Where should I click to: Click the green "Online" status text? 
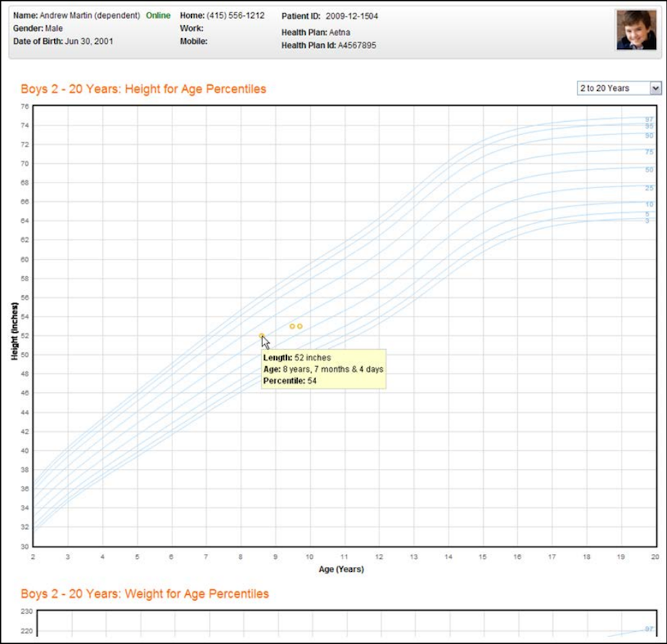(158, 15)
